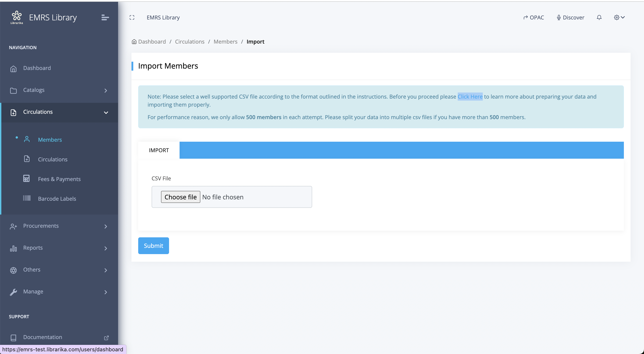
Task: Click the Manage wrench icon
Action: point(13,292)
